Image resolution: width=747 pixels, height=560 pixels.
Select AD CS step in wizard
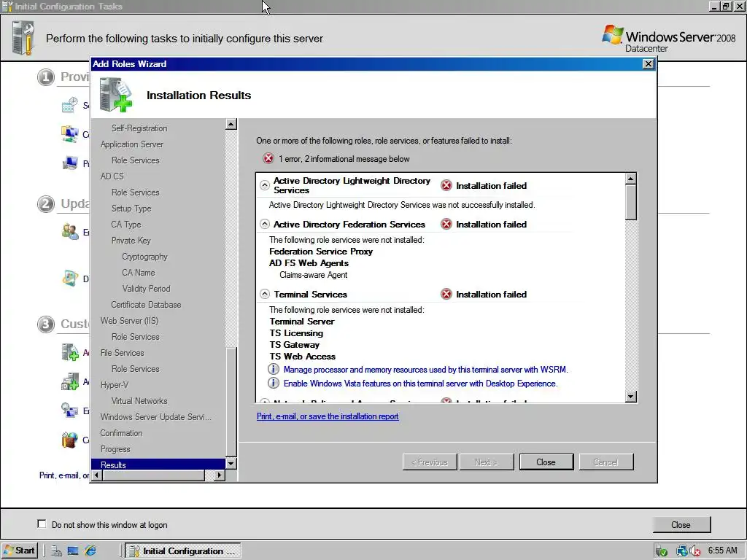point(112,176)
